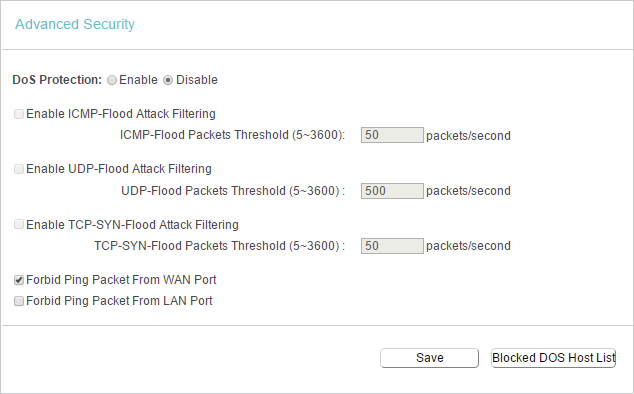Click the Advanced Security page heading

pyautogui.click(x=75, y=24)
